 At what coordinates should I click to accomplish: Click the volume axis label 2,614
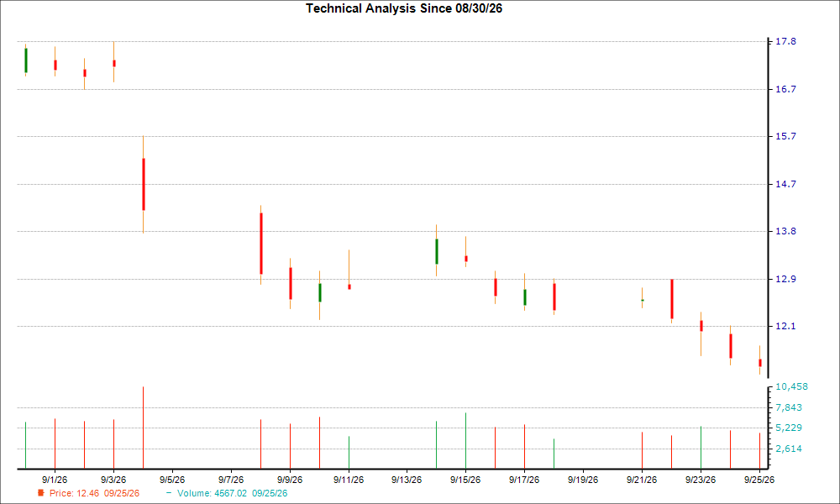789,449
